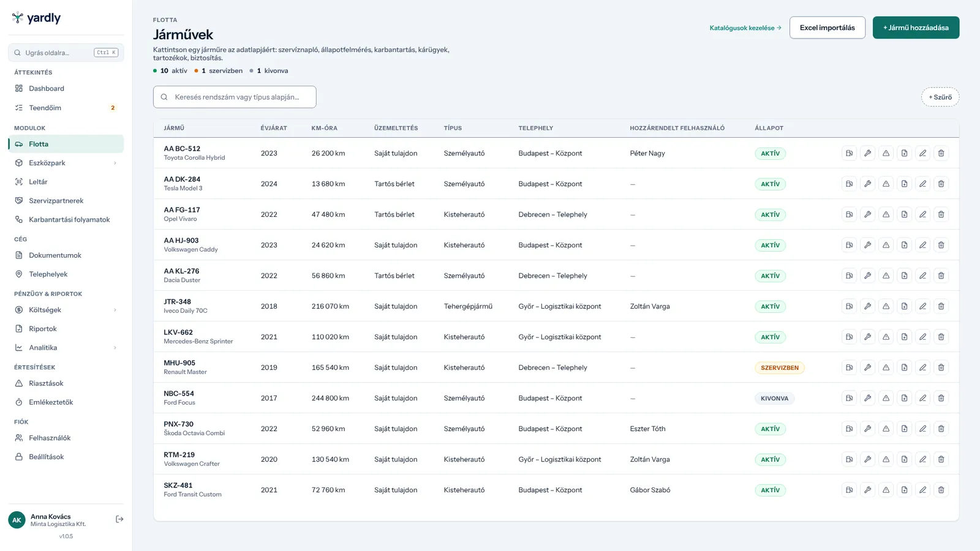Open wrench icon for MHU-905 Renault Master
This screenshot has height=551, width=980.
click(x=867, y=367)
